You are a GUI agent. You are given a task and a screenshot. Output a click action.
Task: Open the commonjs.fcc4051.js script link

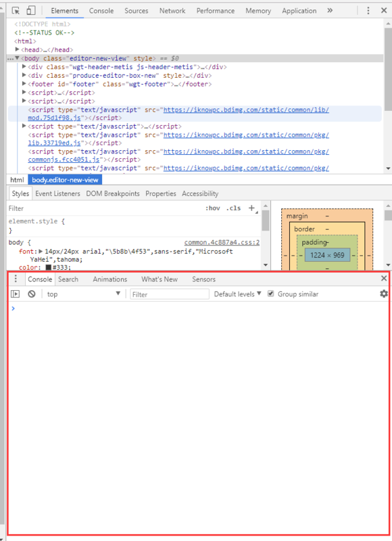64,160
